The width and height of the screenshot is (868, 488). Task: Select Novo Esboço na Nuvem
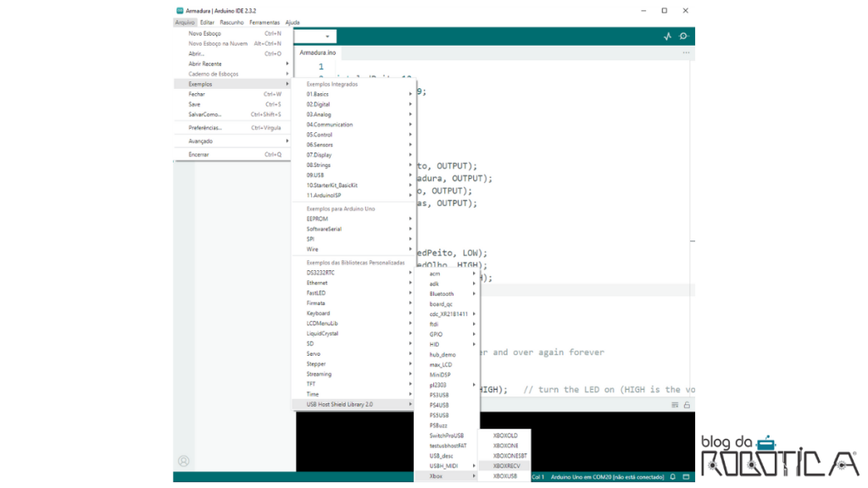[x=232, y=44]
